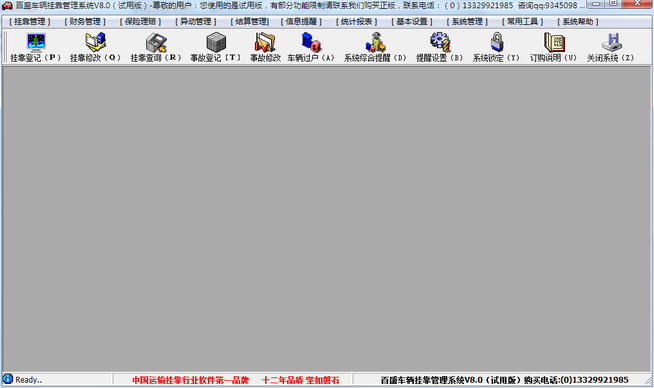Open the [信息提醒] menu
This screenshot has height=388, width=654.
pyautogui.click(x=301, y=22)
